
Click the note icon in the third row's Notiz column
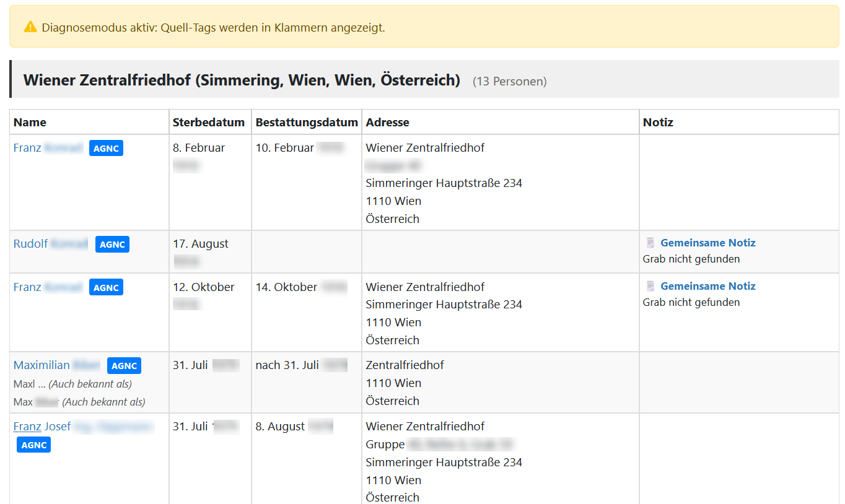650,285
